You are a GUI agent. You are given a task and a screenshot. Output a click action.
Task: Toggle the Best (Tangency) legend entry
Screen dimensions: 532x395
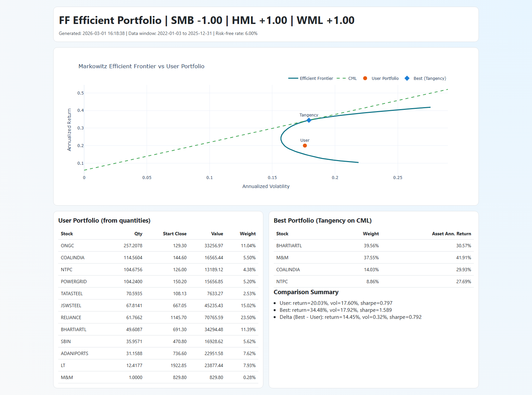tap(425, 79)
